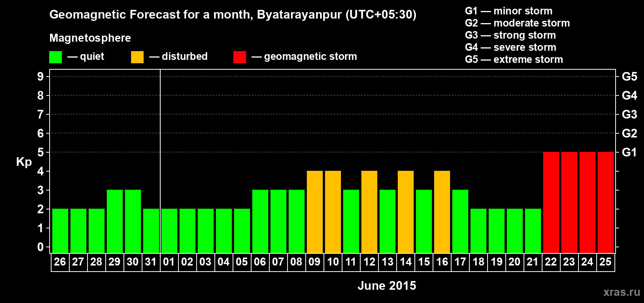Click the '— disturbed' legend text
This screenshot has height=303, width=644.
tap(178, 56)
